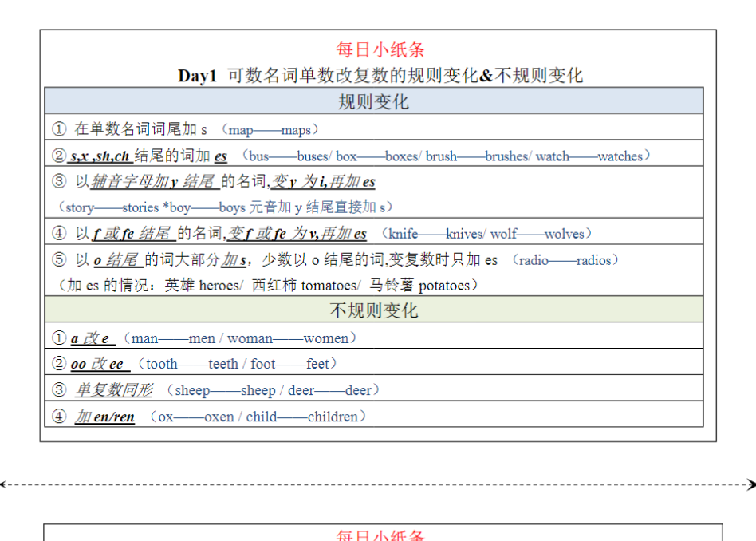The height and width of the screenshot is (541, 756).
Task: Click the partially visible red title at bottom
Action: 380,535
